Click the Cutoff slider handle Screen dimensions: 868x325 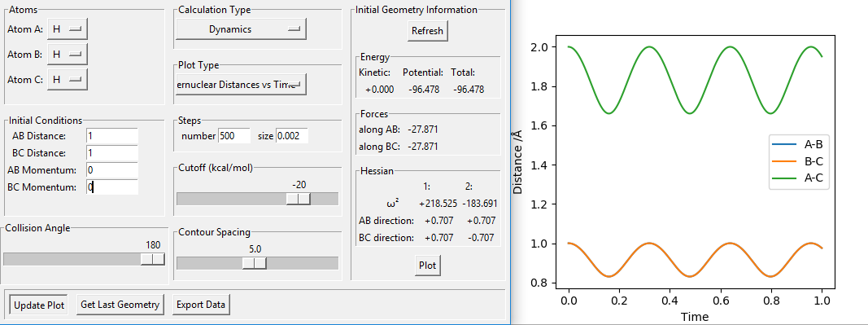pos(299,199)
